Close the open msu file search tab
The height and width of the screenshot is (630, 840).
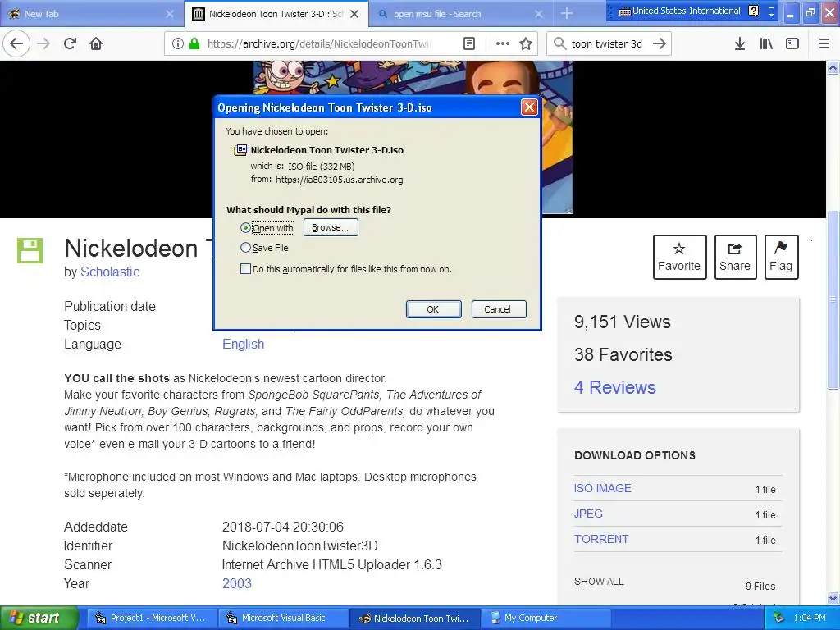[x=539, y=14]
